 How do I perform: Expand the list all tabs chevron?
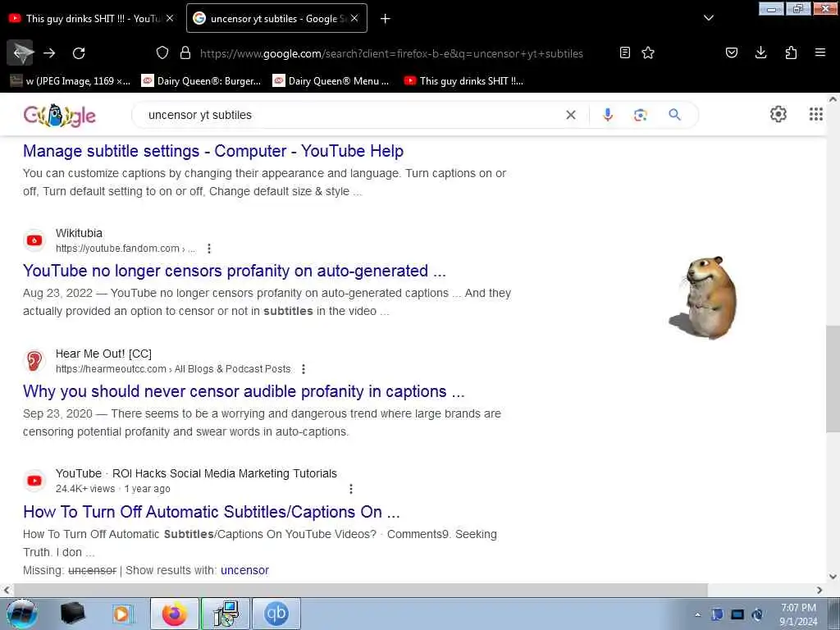click(x=708, y=18)
